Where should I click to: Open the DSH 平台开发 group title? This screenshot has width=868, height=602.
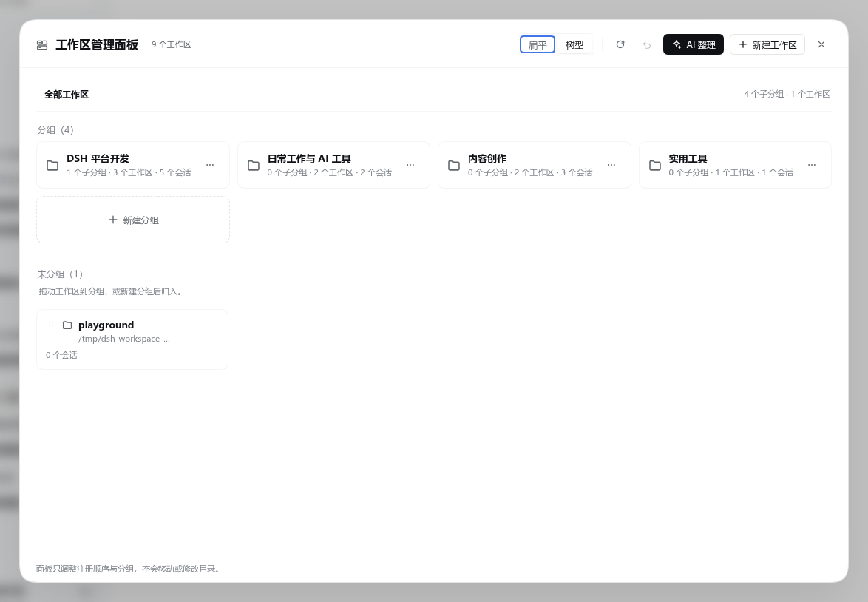(x=98, y=159)
